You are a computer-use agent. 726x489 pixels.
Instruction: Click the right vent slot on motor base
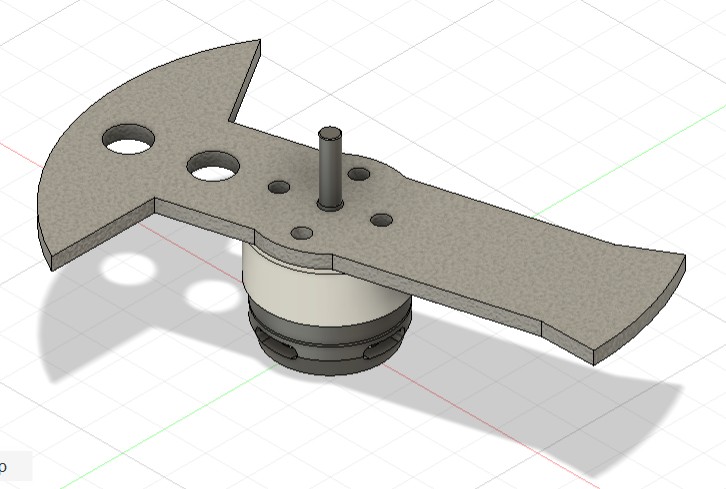pos(378,349)
